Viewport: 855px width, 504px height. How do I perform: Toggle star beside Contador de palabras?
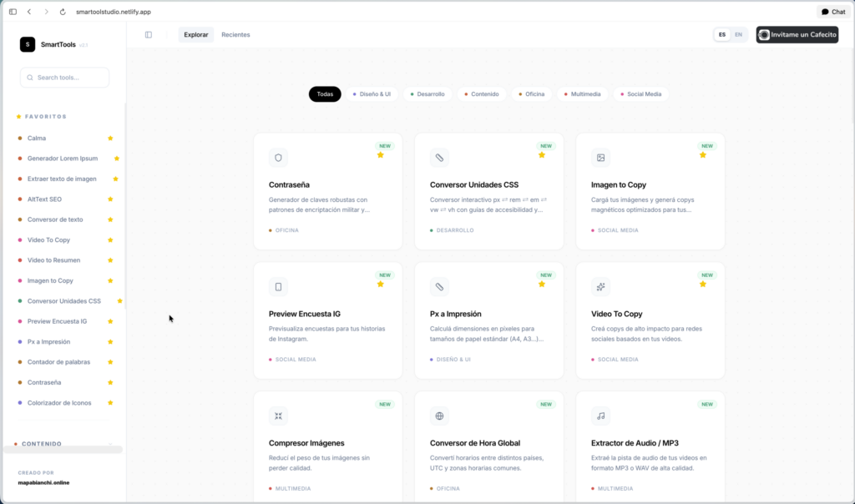[x=110, y=362]
